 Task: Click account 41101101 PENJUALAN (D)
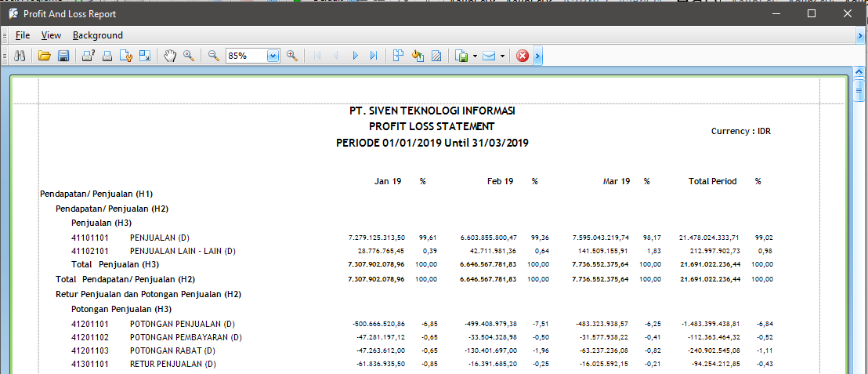(x=130, y=238)
